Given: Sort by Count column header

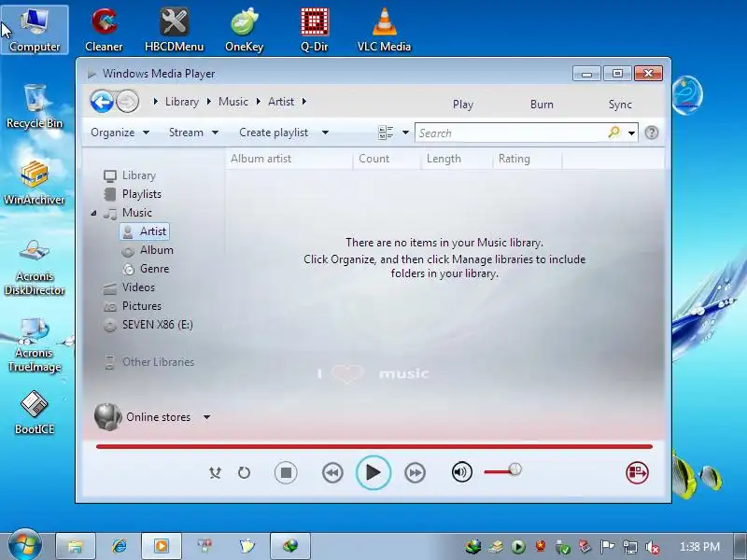Looking at the screenshot, I should coord(388,159).
